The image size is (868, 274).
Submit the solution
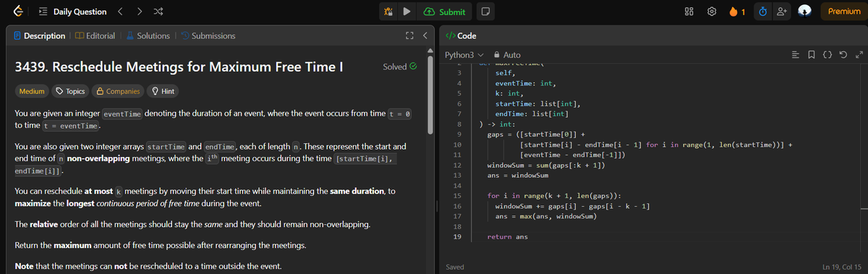click(x=445, y=12)
